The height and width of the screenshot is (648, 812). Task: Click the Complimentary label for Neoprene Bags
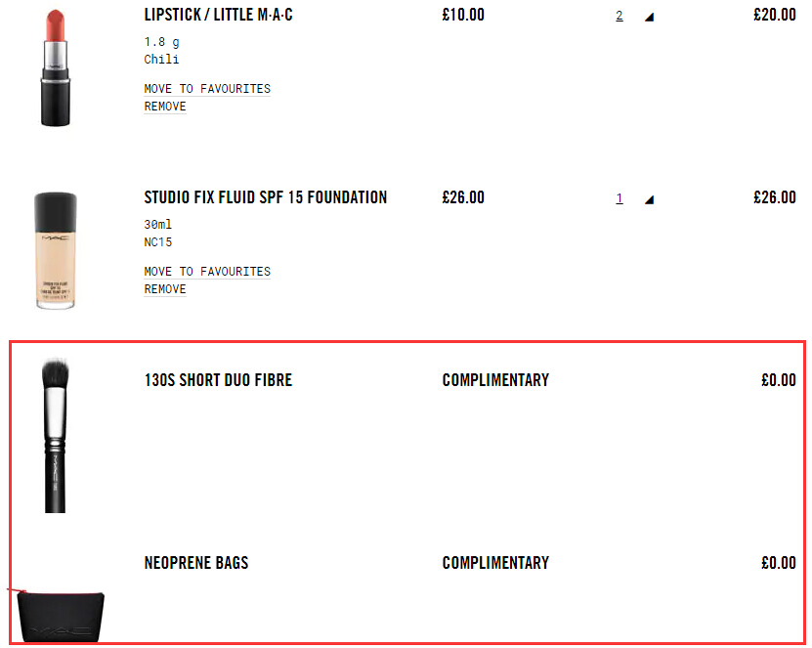pyautogui.click(x=495, y=563)
